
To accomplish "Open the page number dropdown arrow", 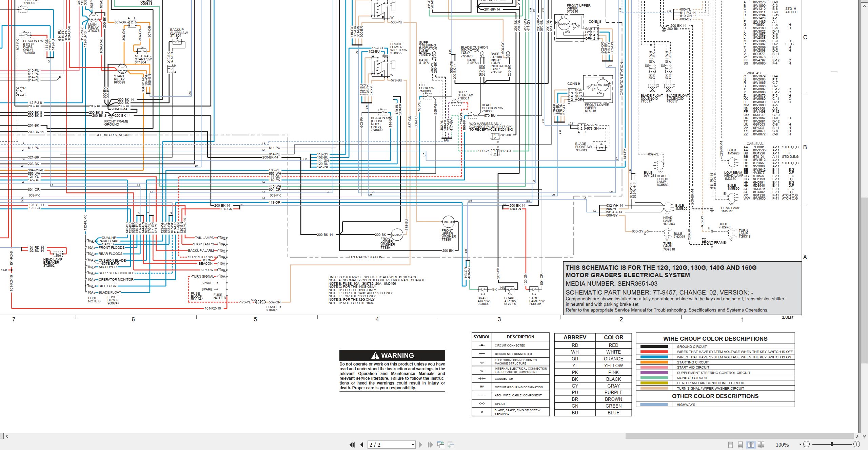I will [413, 445].
